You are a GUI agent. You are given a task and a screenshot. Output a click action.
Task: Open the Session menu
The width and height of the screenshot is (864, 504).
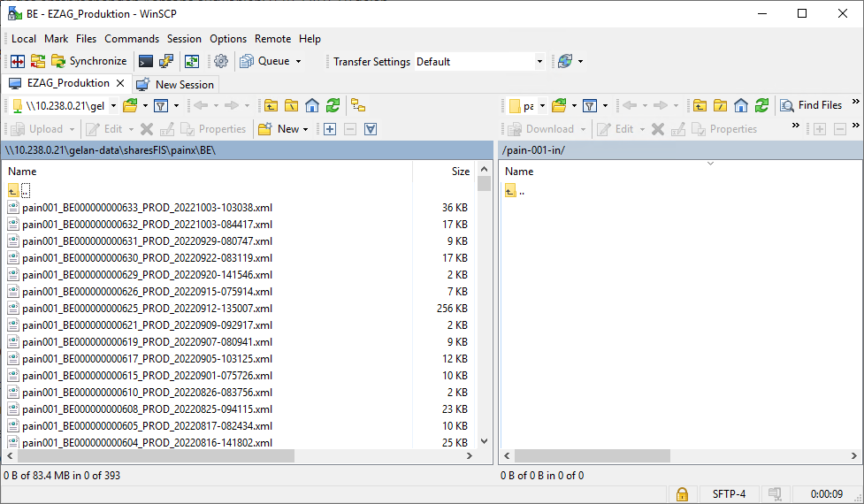(184, 39)
